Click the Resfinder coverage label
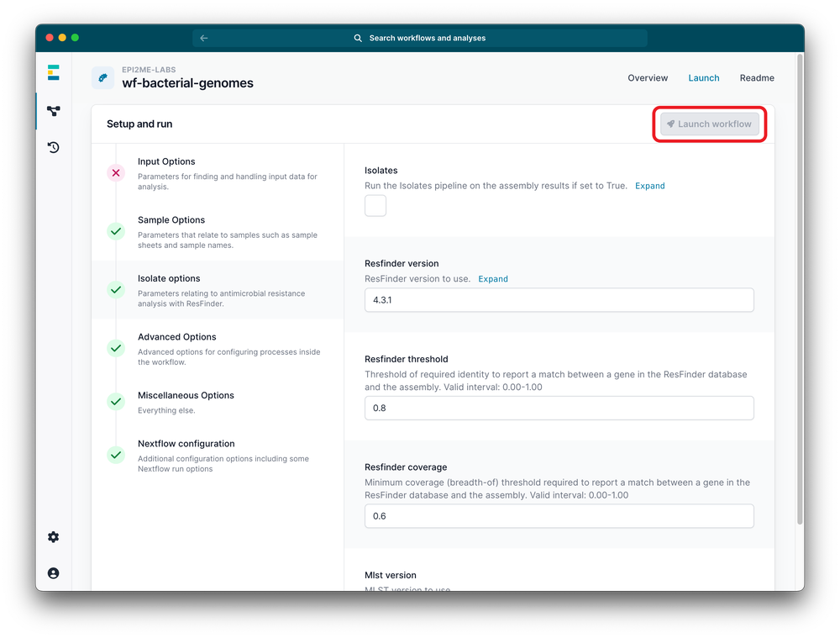The height and width of the screenshot is (638, 840). coord(406,467)
